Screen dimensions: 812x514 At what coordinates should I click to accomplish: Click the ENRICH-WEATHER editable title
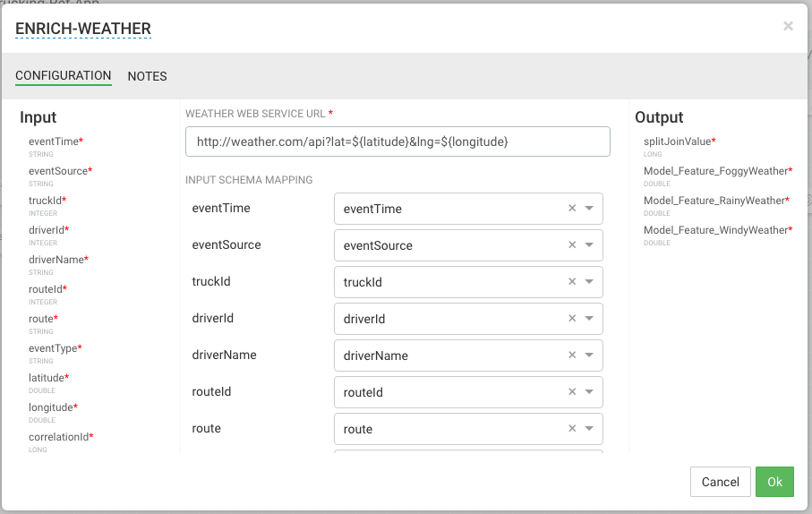coord(83,29)
